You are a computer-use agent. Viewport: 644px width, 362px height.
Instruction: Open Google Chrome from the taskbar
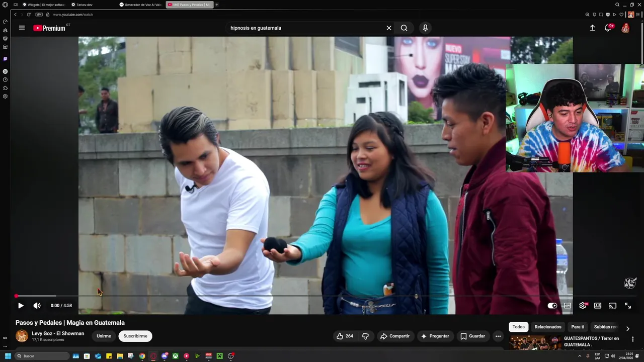click(x=142, y=356)
